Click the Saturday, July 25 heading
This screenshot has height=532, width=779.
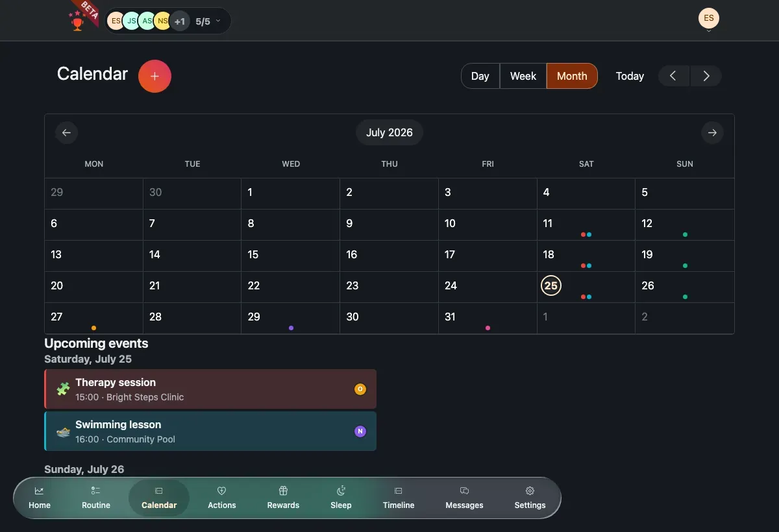[x=88, y=359]
